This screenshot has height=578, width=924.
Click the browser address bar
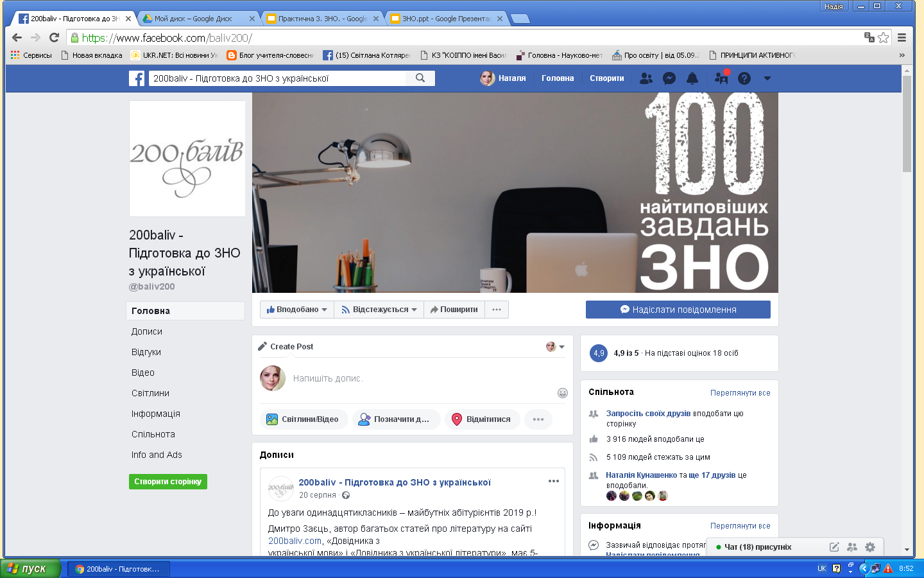(468, 38)
